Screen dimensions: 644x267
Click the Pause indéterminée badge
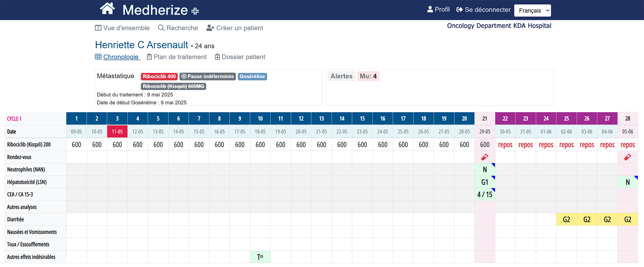pyautogui.click(x=208, y=76)
